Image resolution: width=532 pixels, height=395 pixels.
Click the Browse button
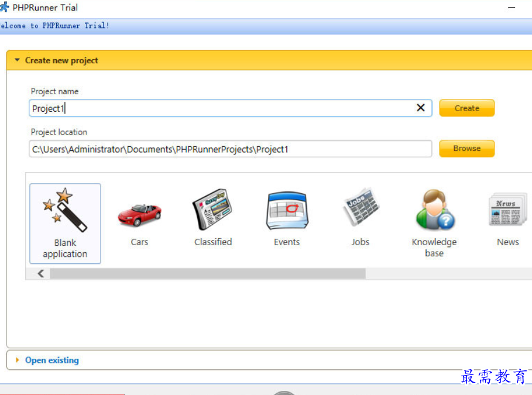[467, 148]
